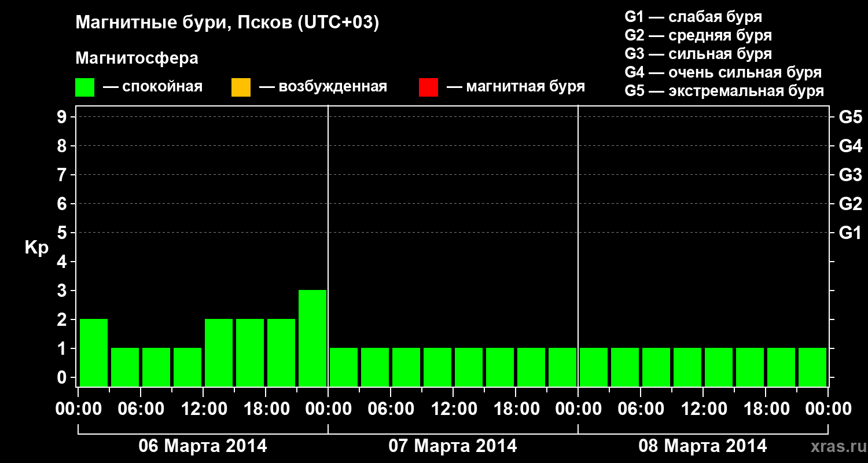Click the date label '06 Марта 2014'
Viewport: 868px width, 463px height.
[203, 446]
